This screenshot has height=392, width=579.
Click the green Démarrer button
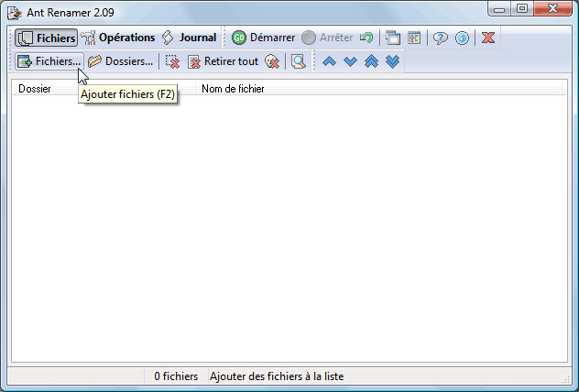(263, 38)
